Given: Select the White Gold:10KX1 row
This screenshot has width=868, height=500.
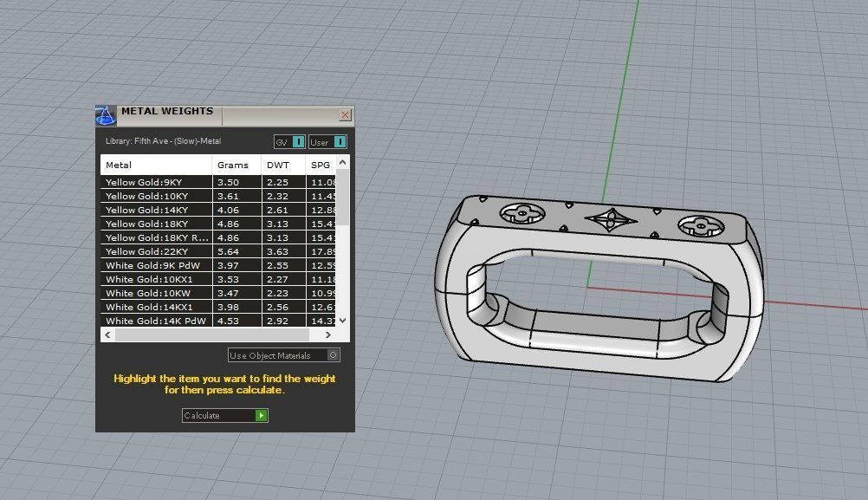Looking at the screenshot, I should tap(218, 279).
